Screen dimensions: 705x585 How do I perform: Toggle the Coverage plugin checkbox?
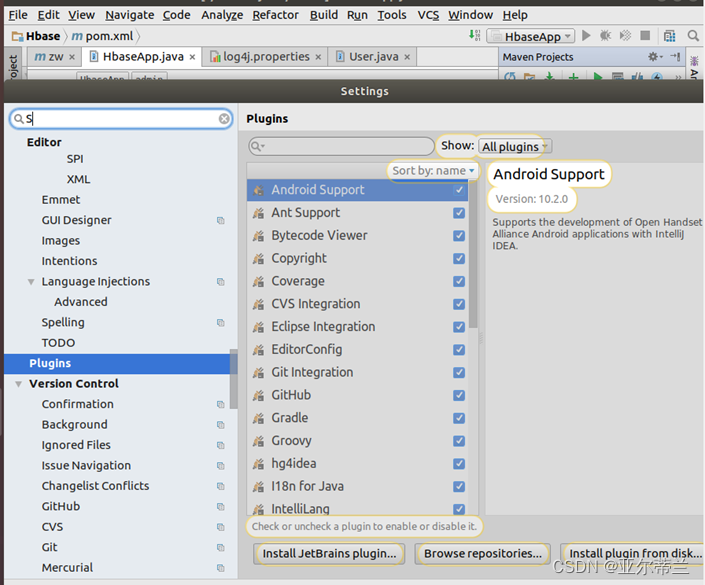(459, 281)
